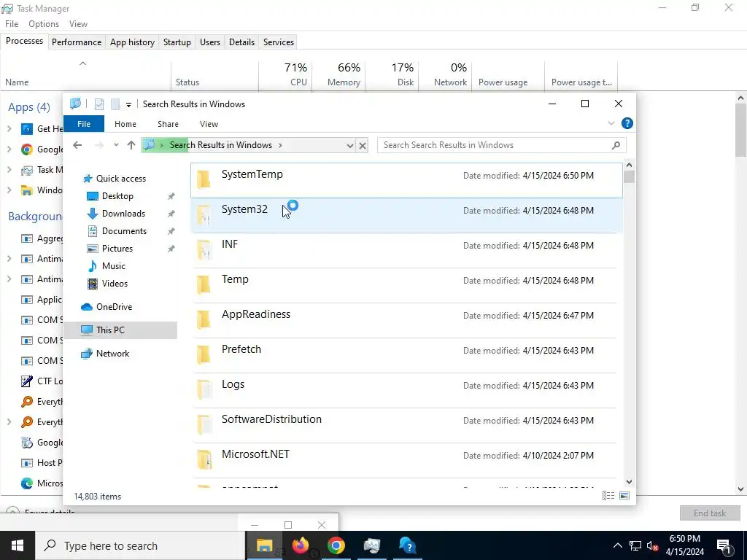Expand the Windows Explorer process row
The height and width of the screenshot is (560, 747).
[9, 190]
